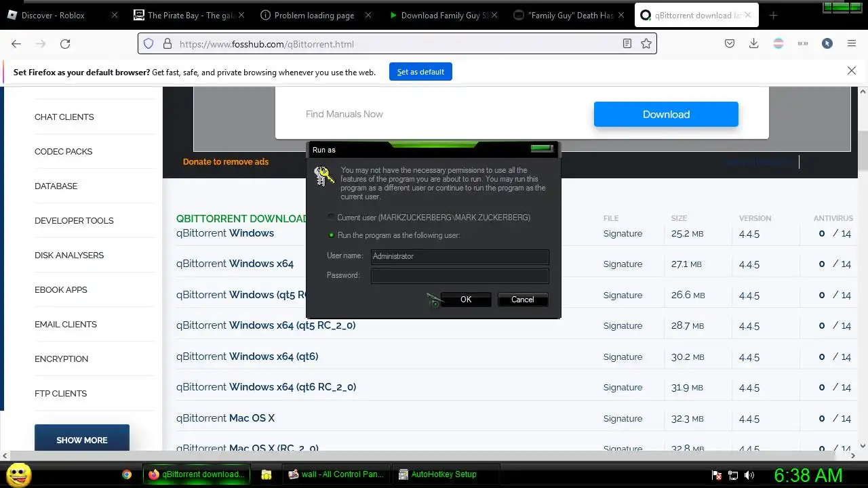Open CHAT CLIENTS category

(64, 117)
